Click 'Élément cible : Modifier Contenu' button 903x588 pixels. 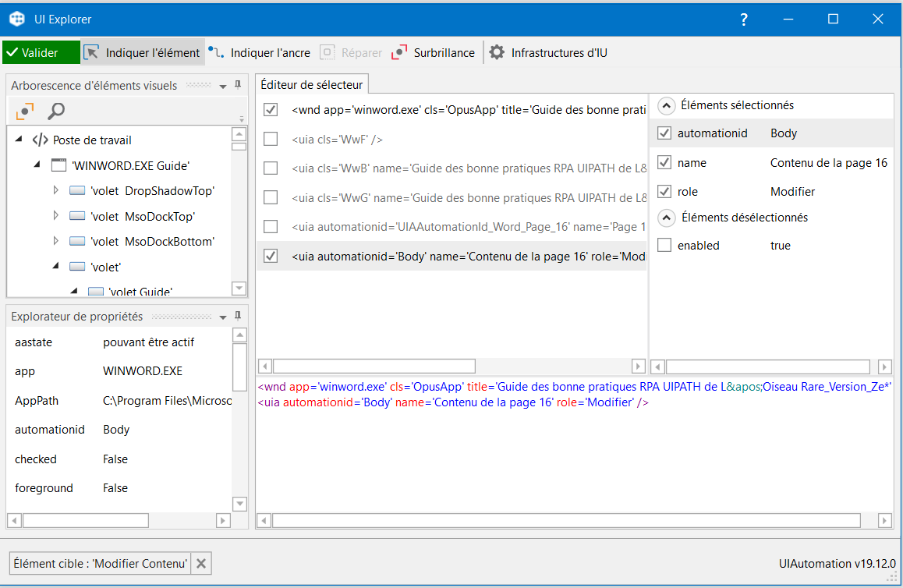click(101, 563)
